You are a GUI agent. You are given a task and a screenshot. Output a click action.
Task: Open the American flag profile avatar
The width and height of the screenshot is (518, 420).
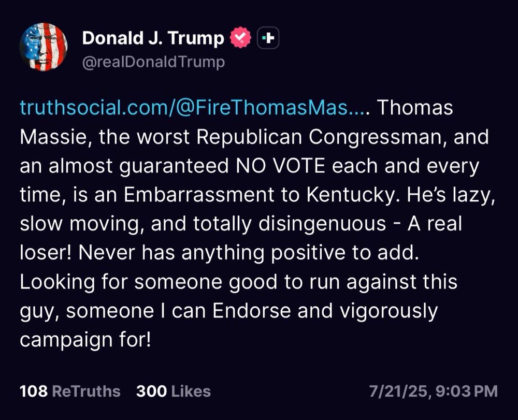click(x=44, y=47)
